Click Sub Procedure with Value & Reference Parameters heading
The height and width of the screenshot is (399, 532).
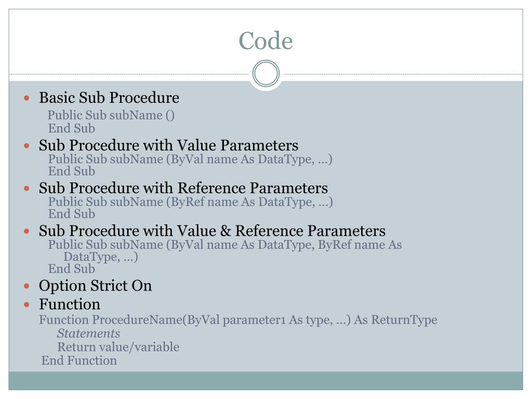[x=212, y=231]
